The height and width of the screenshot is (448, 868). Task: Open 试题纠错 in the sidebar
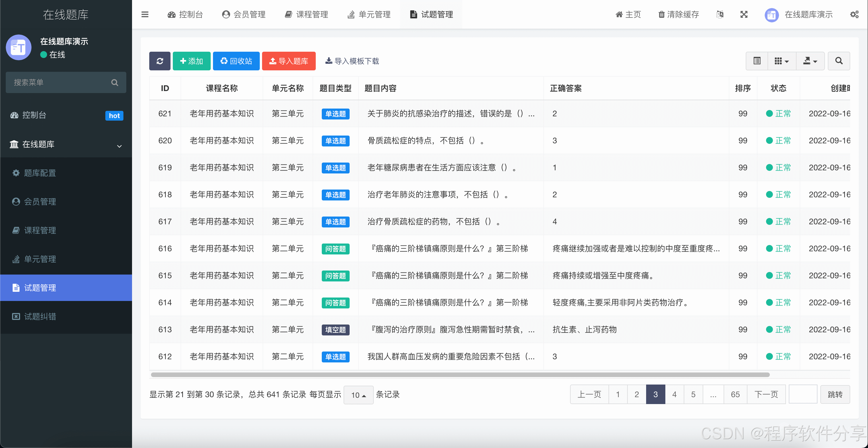(40, 316)
